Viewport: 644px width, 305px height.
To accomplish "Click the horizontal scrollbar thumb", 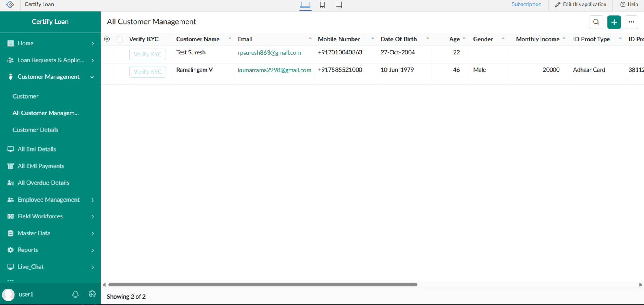I will click(262, 284).
